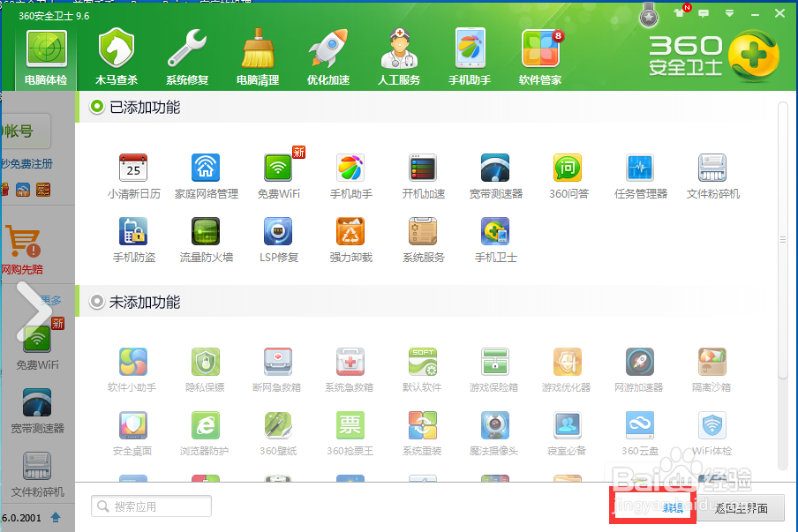Add 浏览器防护 tool
798x532 pixels.
[205, 433]
